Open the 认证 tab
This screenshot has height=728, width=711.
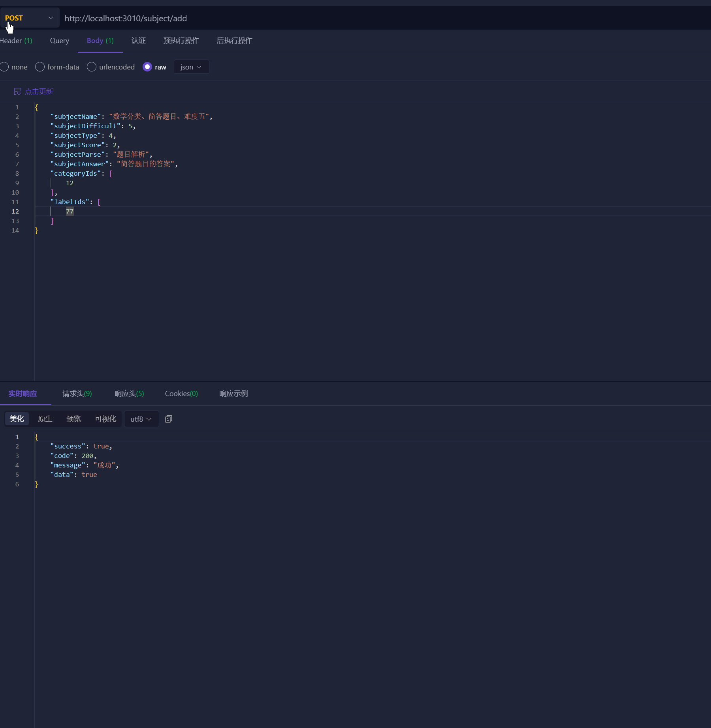click(x=139, y=41)
